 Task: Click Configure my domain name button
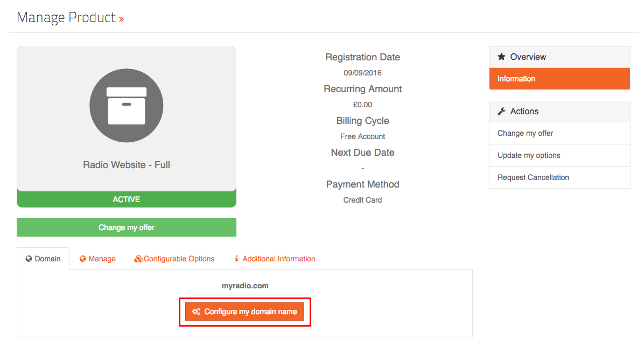(x=245, y=312)
